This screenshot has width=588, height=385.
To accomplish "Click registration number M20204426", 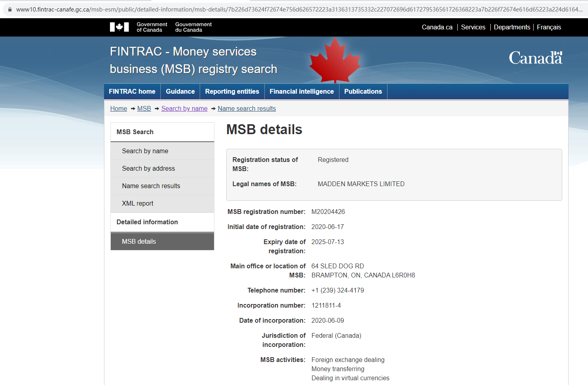I will 328,212.
